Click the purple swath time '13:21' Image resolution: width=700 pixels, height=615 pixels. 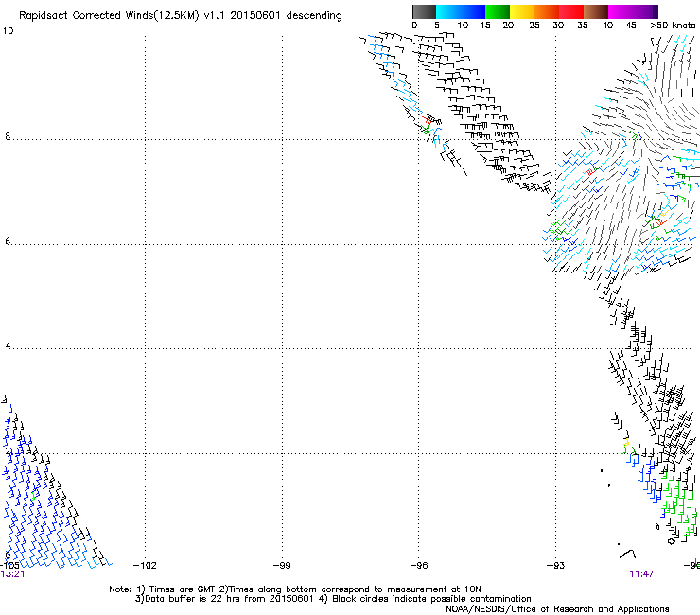(x=12, y=574)
